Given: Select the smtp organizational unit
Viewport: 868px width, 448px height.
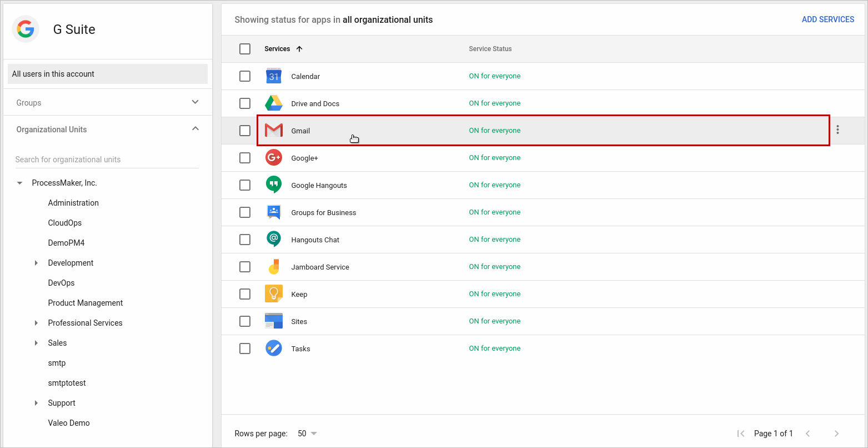Looking at the screenshot, I should point(57,363).
